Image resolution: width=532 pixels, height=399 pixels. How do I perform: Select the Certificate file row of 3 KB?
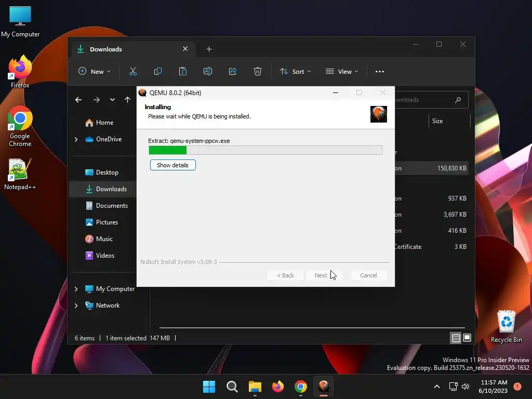(432, 247)
